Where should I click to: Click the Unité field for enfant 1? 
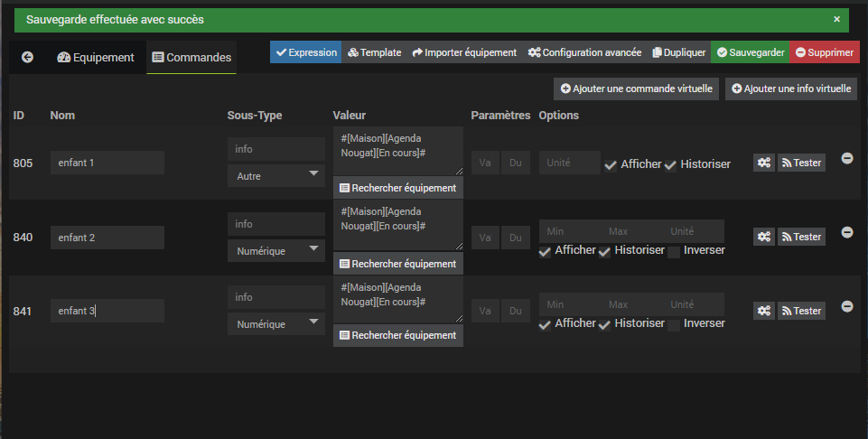pos(570,163)
